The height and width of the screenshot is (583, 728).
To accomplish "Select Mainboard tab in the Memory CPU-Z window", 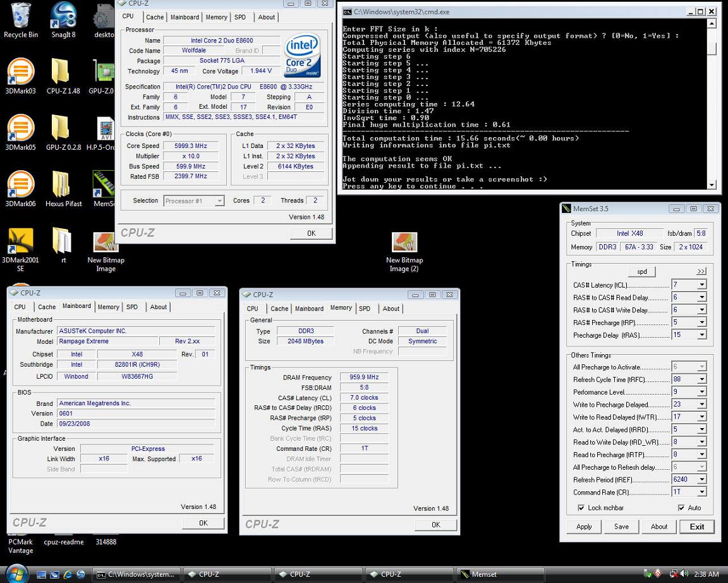I will pos(309,309).
